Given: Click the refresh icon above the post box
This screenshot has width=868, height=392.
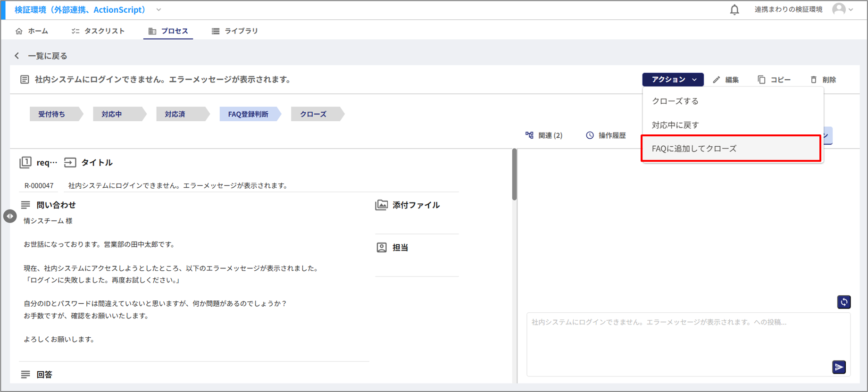Looking at the screenshot, I should (843, 302).
